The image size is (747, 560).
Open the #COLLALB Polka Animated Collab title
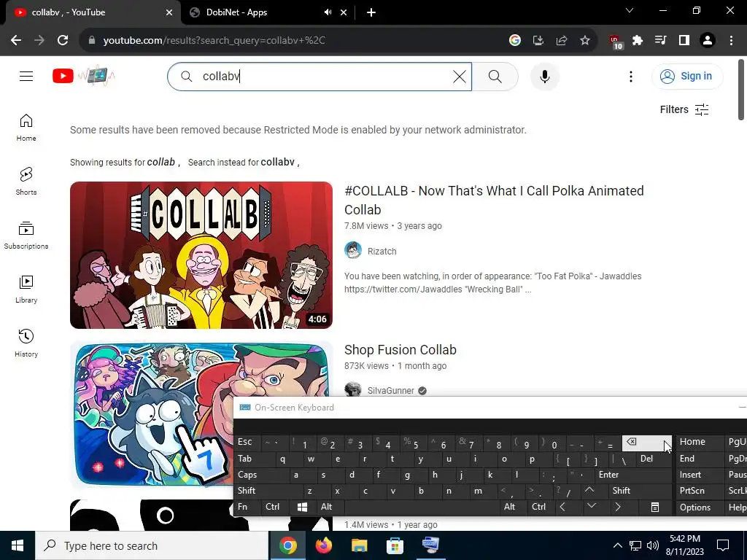494,200
